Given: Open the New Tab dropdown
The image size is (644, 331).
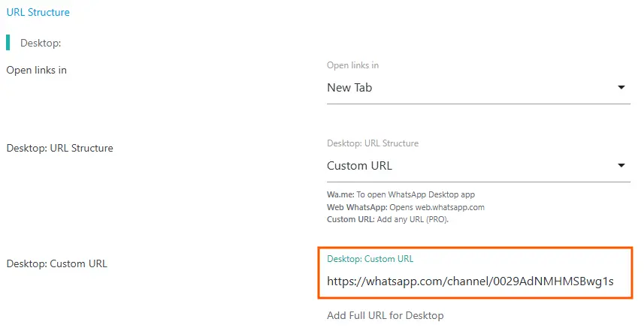Looking at the screenshot, I should click(478, 88).
